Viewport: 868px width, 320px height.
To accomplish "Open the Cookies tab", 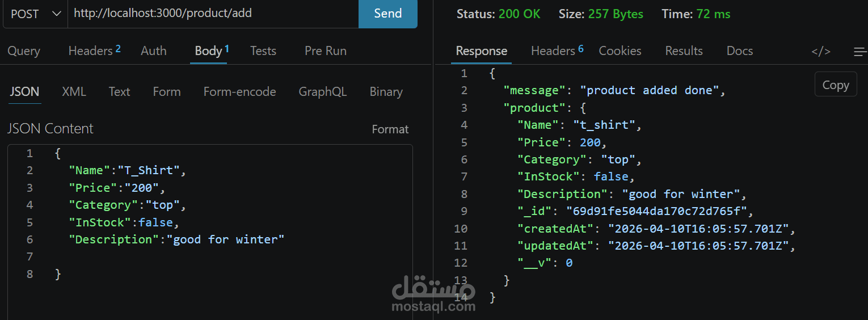I will [620, 51].
